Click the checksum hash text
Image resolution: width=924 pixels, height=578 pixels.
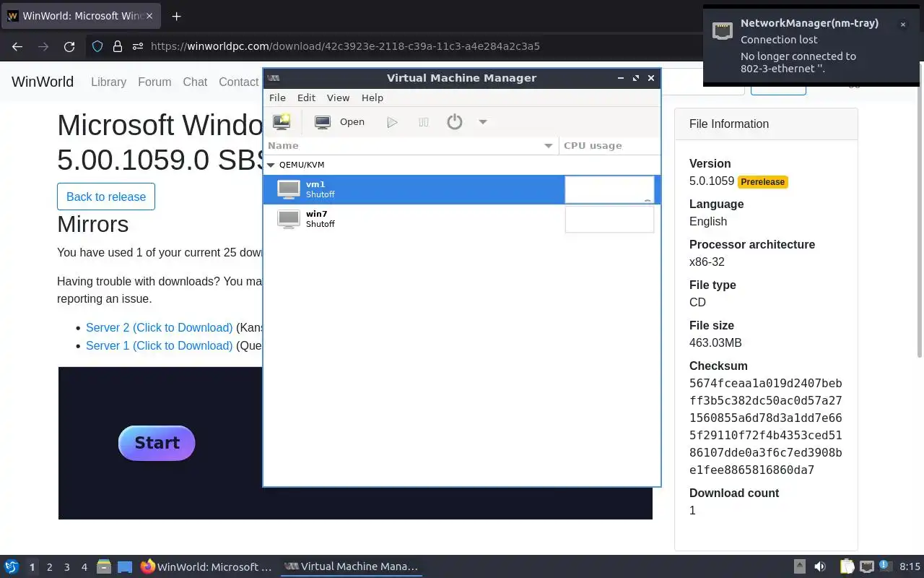click(765, 426)
